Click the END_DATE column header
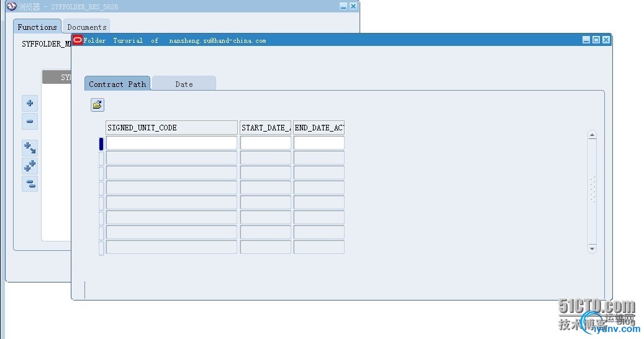Viewport: 644px width, 339px height. (319, 128)
